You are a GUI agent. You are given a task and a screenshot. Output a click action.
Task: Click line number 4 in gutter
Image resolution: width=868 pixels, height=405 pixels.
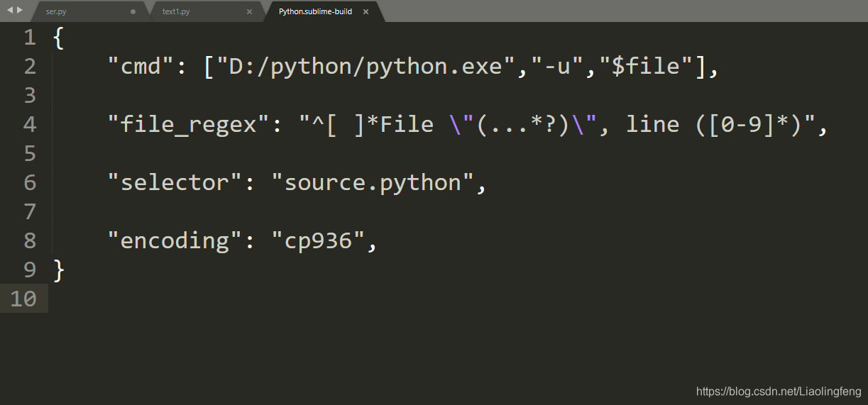pyautogui.click(x=30, y=125)
